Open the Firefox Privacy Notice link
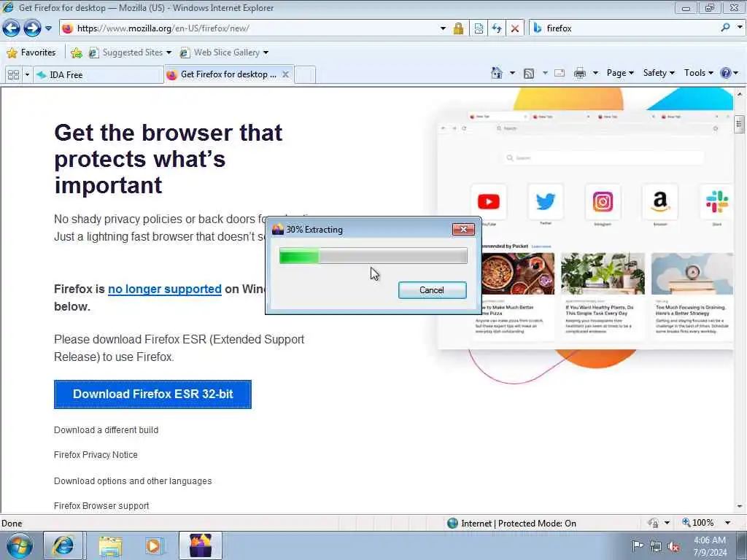 (96, 455)
